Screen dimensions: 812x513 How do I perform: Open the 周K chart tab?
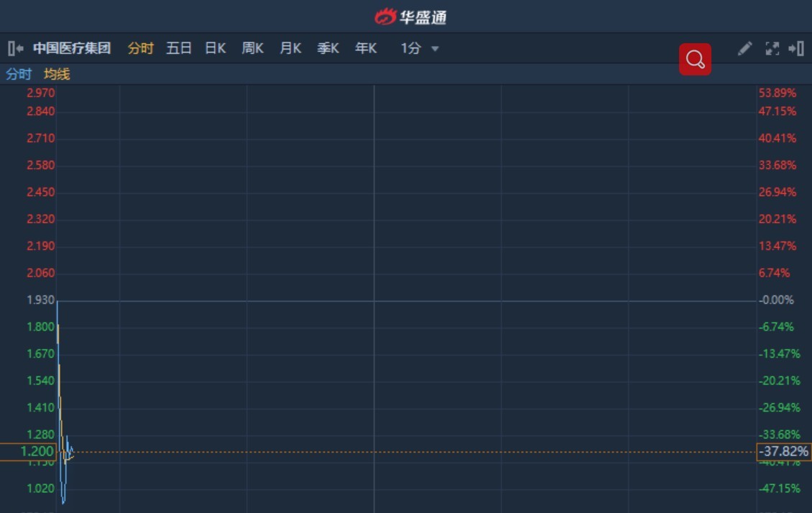pos(253,49)
